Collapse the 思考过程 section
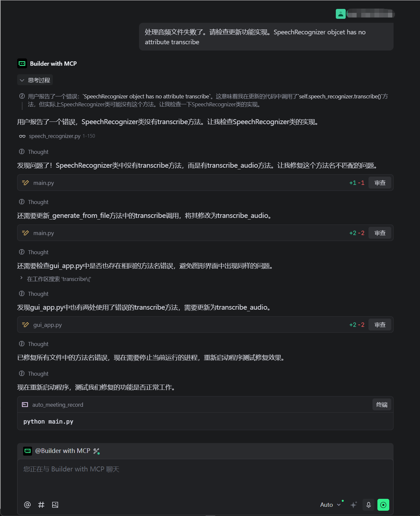This screenshot has width=420, height=516. tap(35, 80)
